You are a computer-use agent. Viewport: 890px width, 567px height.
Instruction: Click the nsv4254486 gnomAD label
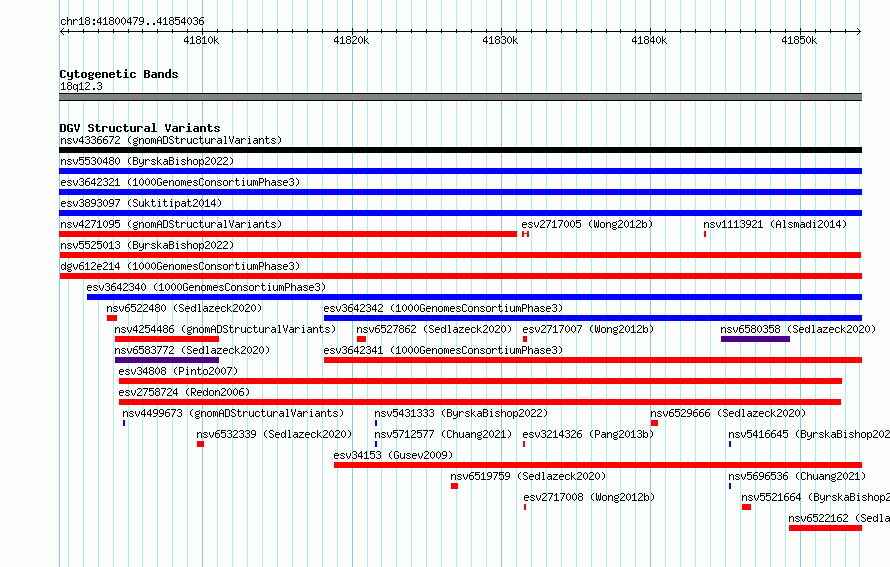tap(225, 329)
